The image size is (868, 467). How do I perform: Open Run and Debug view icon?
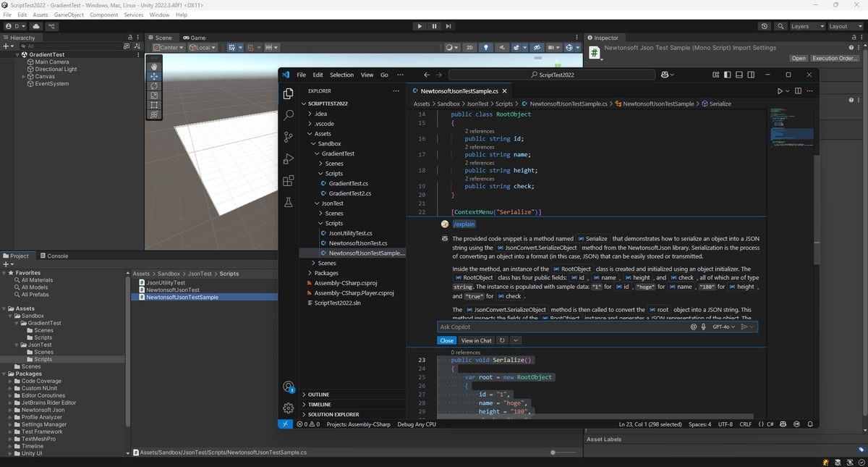tap(289, 159)
